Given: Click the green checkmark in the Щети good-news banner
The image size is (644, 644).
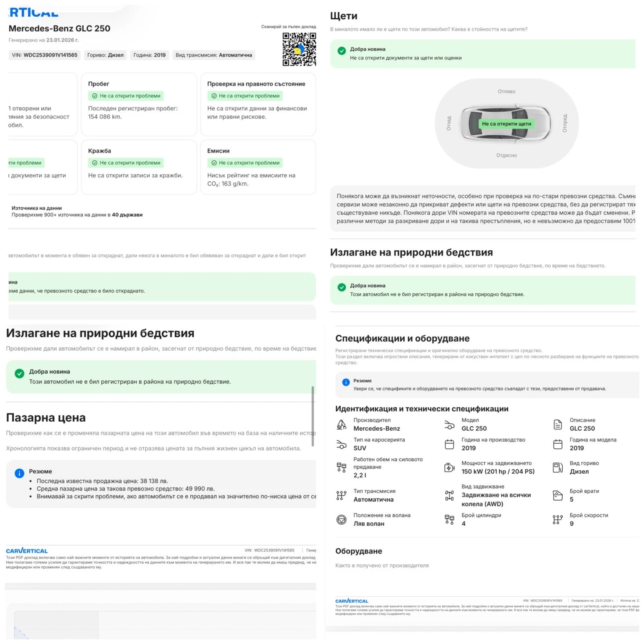Looking at the screenshot, I should point(342,51).
